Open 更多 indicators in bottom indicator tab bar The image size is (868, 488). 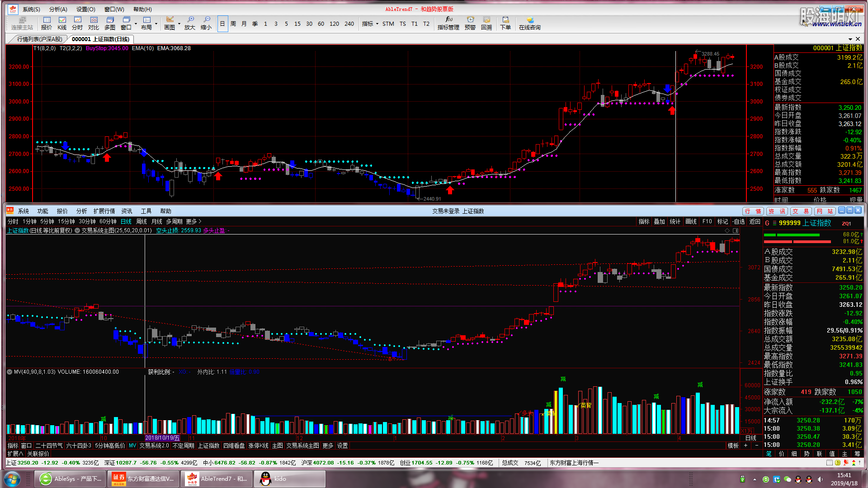pos(328,446)
